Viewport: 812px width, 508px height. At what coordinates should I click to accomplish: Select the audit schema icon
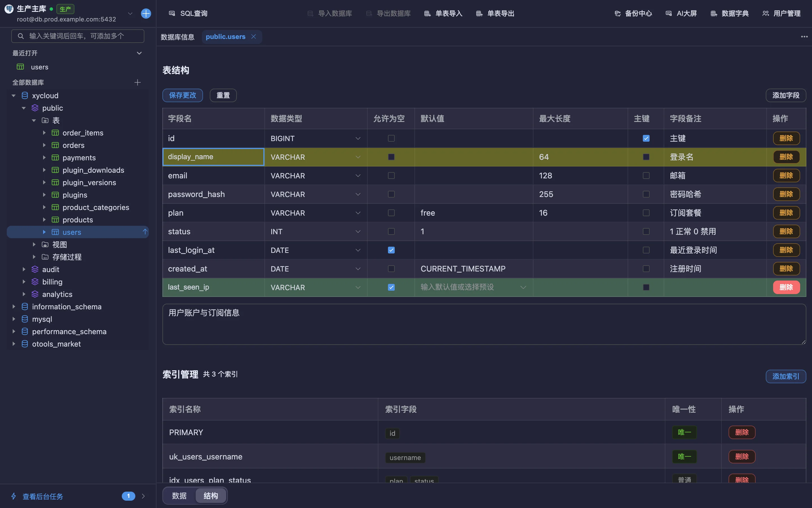click(35, 269)
